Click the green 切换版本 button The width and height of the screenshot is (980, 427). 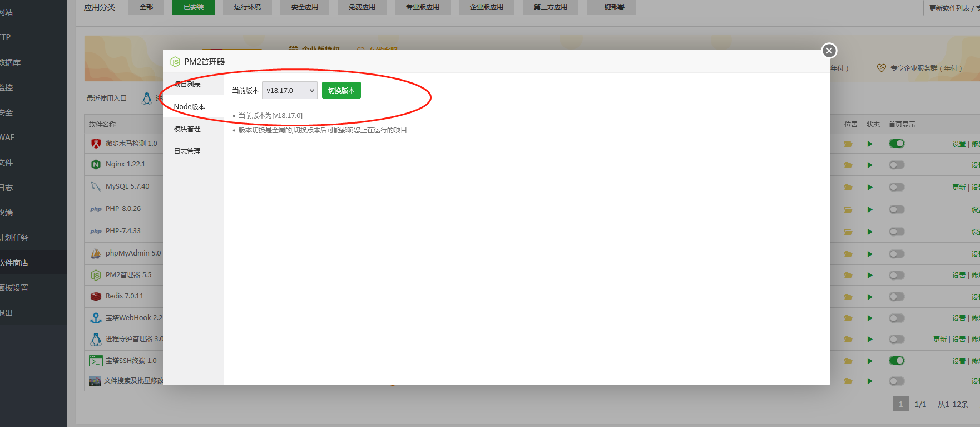click(x=341, y=90)
